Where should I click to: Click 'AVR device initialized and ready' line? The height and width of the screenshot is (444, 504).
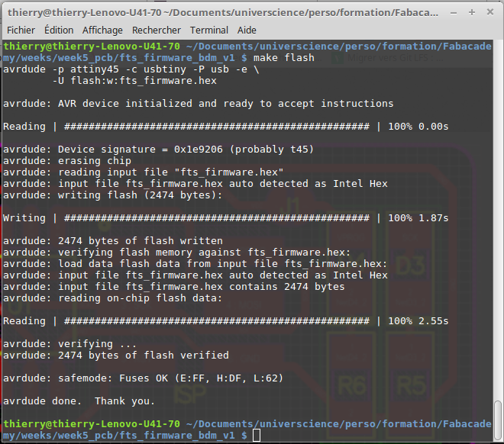[199, 104]
